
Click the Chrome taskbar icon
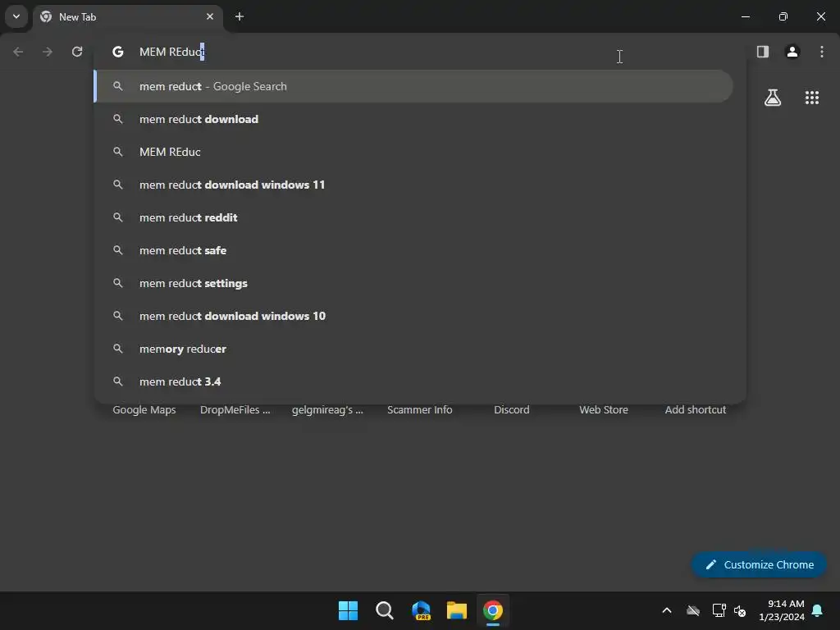(493, 610)
